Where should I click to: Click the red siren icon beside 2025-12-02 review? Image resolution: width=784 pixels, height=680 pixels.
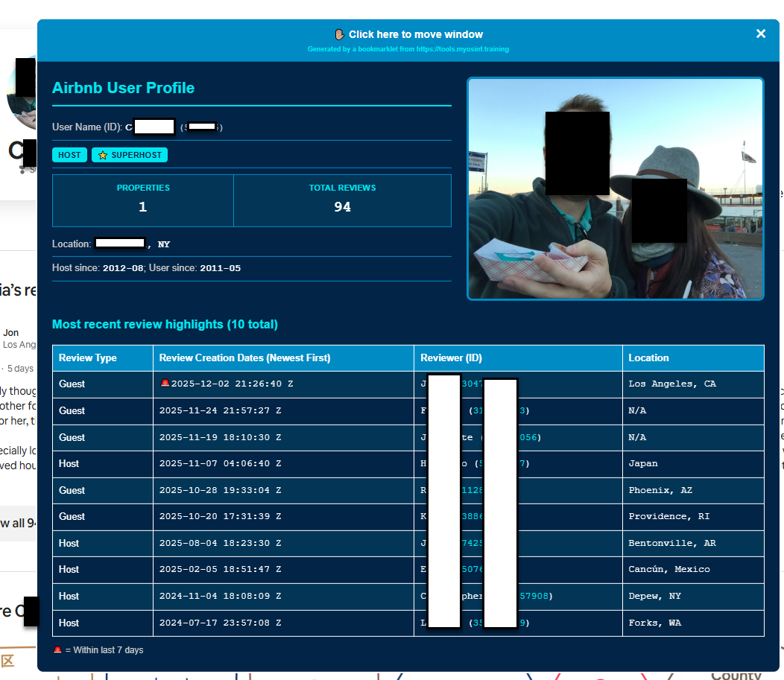pyautogui.click(x=165, y=384)
